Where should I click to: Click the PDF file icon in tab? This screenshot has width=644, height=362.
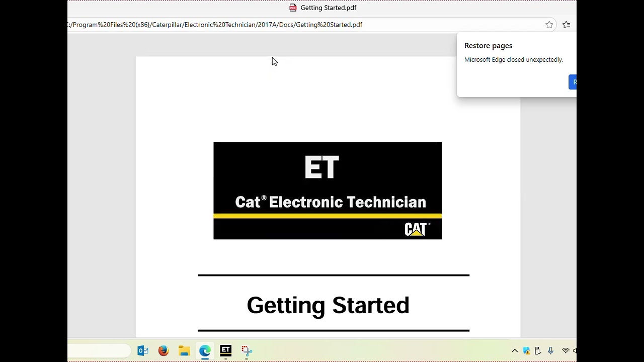(293, 8)
